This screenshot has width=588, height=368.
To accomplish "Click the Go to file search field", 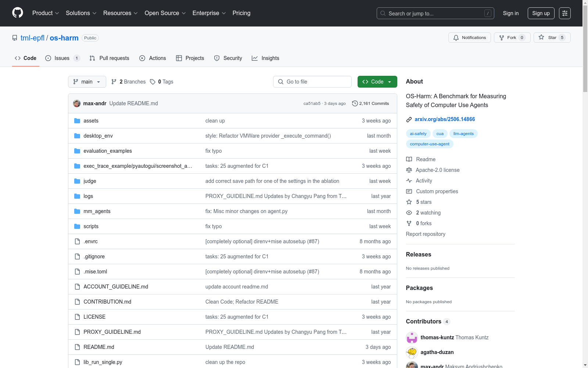I will 312,82.
